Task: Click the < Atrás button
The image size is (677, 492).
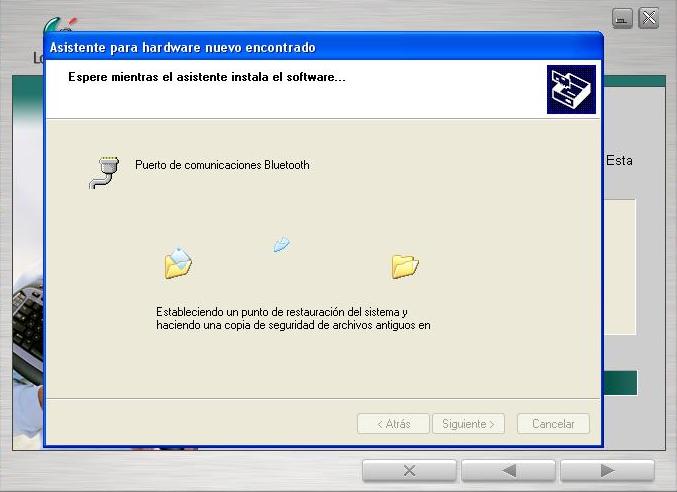Action: coord(393,424)
